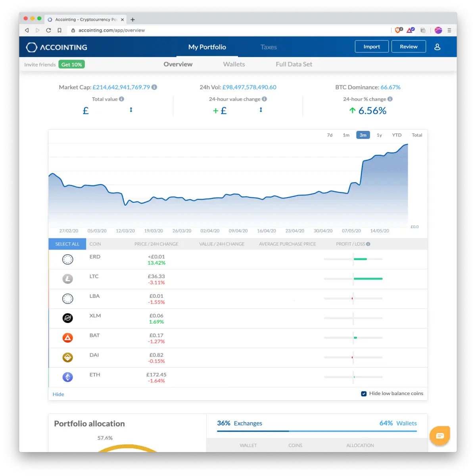
Task: Select the Total chart range
Action: point(417,135)
